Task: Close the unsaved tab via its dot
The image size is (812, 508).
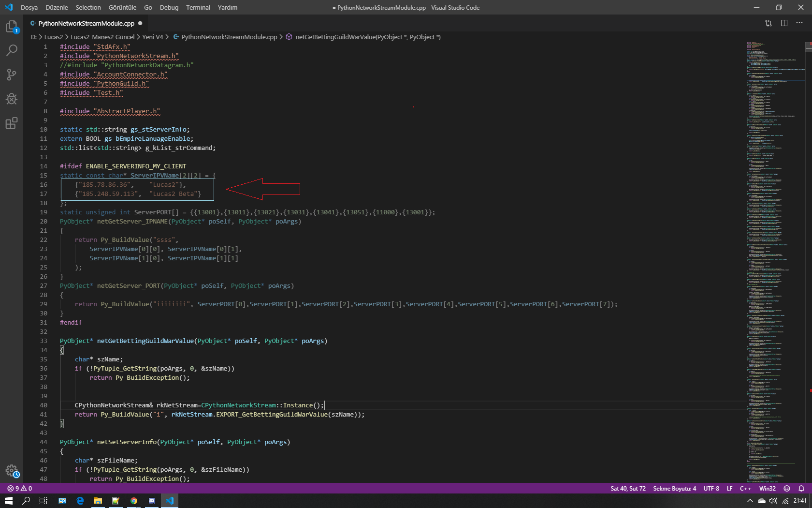Action: [140, 23]
